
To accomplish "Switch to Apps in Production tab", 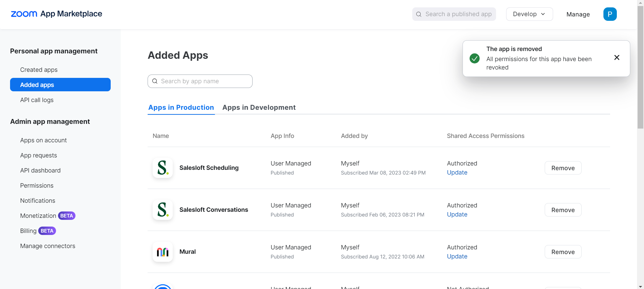I will (181, 107).
